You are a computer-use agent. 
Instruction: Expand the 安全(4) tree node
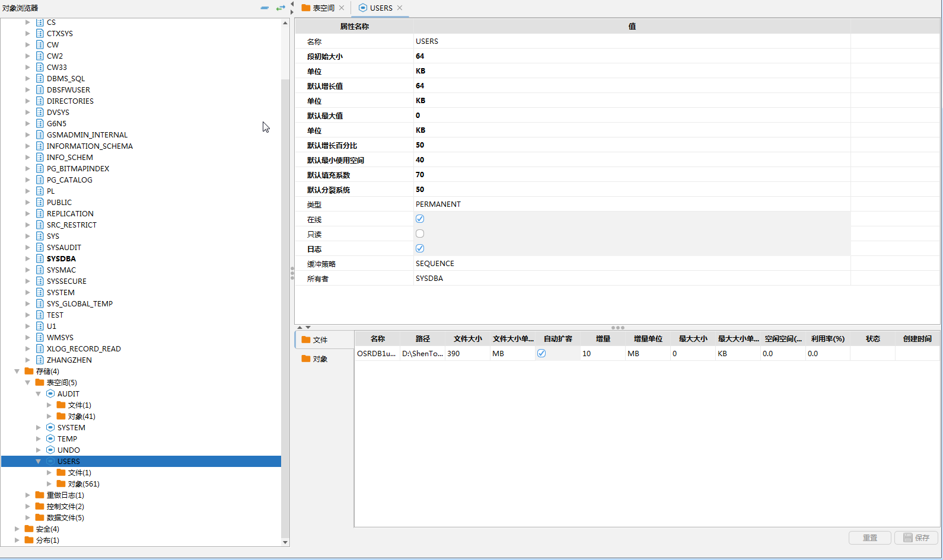[x=17, y=529]
